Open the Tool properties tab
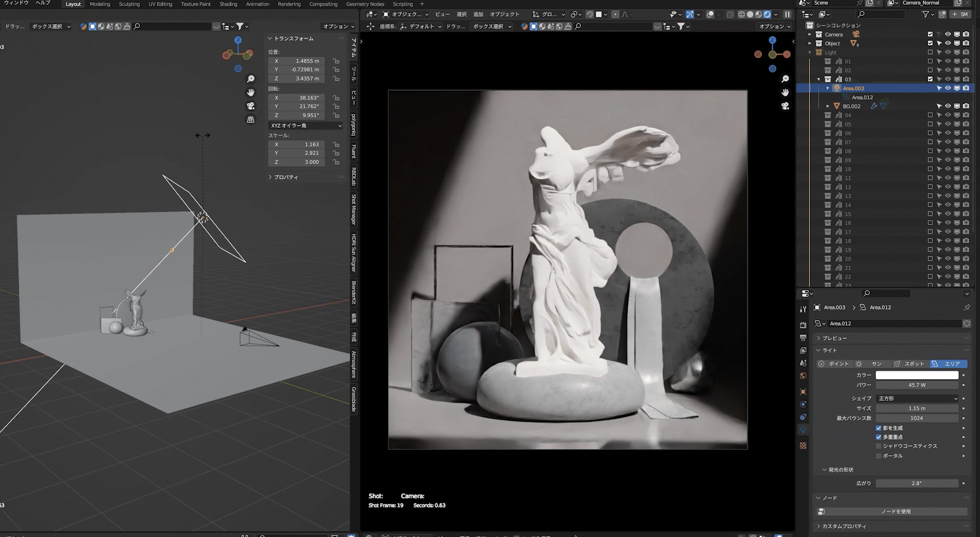This screenshot has height=537, width=980. 803,309
